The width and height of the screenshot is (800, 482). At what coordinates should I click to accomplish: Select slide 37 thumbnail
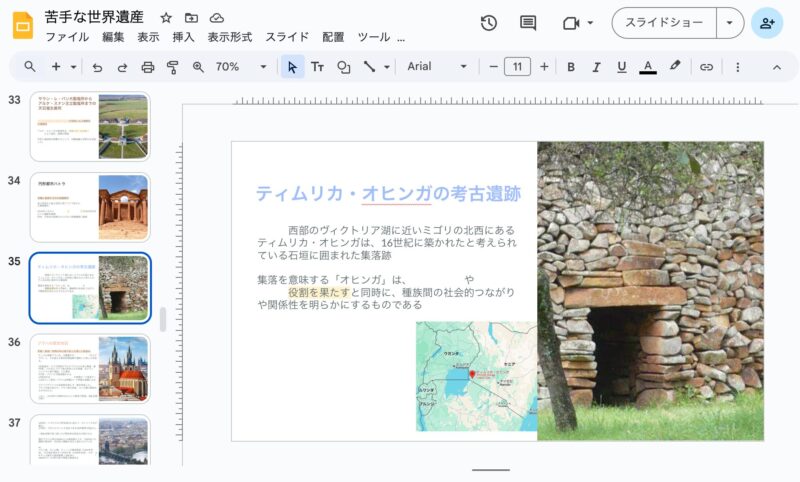point(90,440)
